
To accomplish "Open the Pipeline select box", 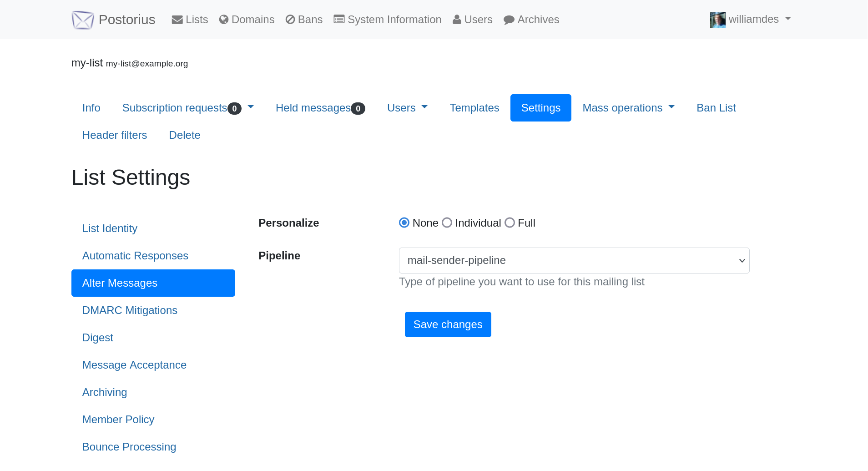I will (574, 260).
